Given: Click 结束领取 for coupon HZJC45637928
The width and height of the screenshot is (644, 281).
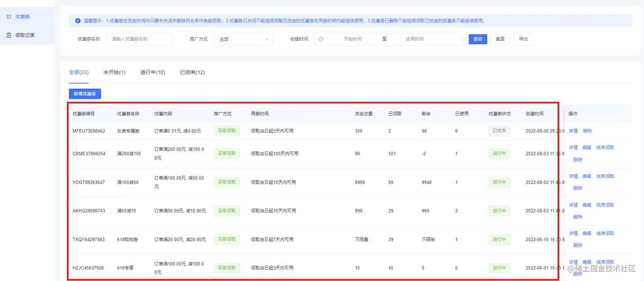Looking at the screenshot, I should coord(605,262).
